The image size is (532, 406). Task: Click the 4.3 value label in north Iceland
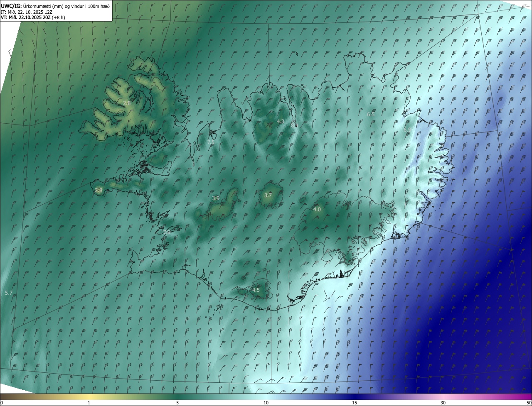click(x=280, y=122)
